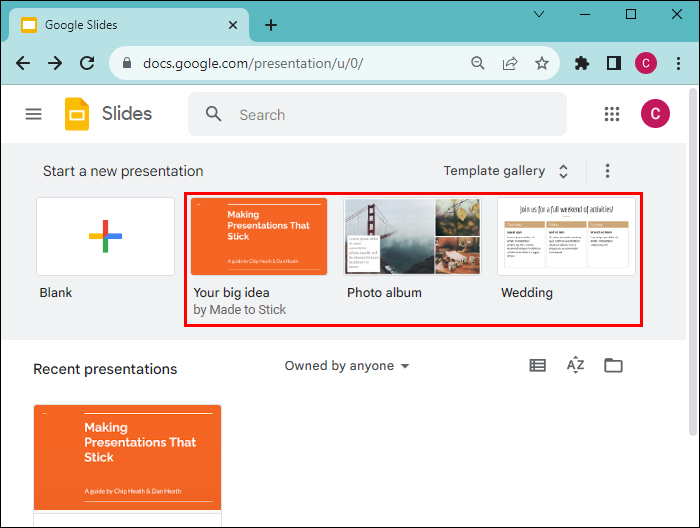Open the A-Z sort options
Image resolution: width=700 pixels, height=528 pixels.
pos(575,366)
